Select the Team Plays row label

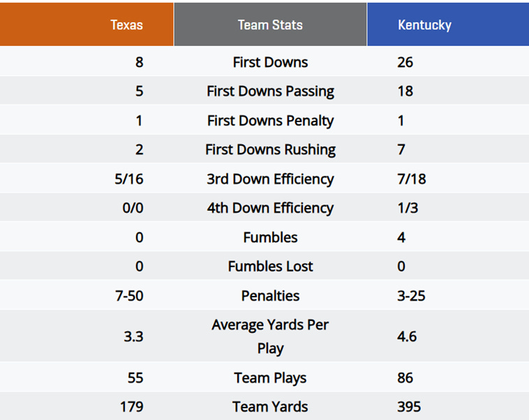tap(270, 378)
